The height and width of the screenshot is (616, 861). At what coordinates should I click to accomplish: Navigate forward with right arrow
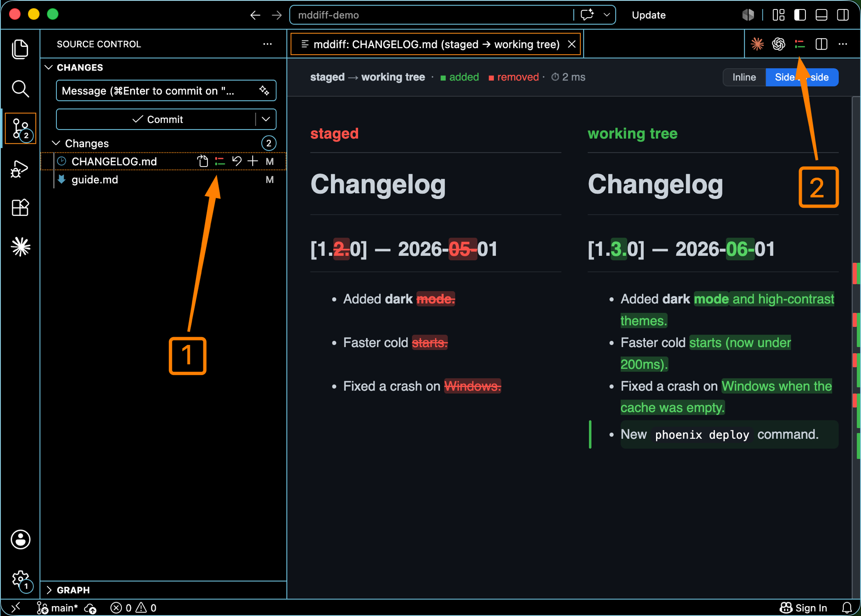click(277, 15)
